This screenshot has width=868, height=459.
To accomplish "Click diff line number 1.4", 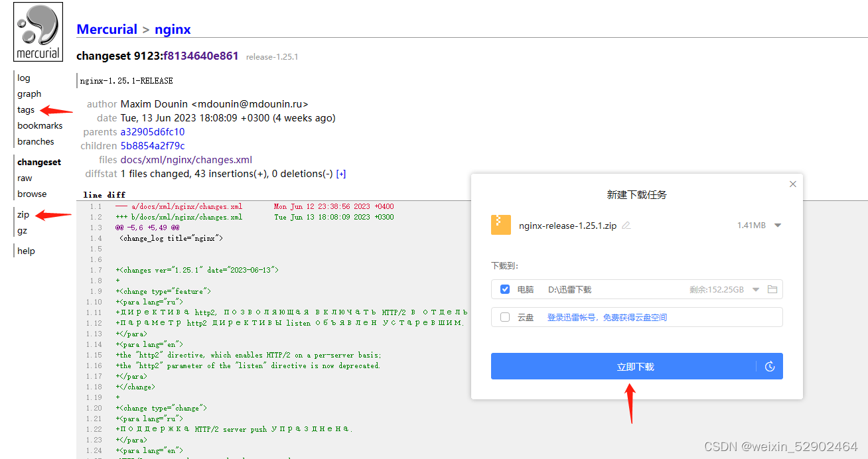I will click(x=96, y=238).
